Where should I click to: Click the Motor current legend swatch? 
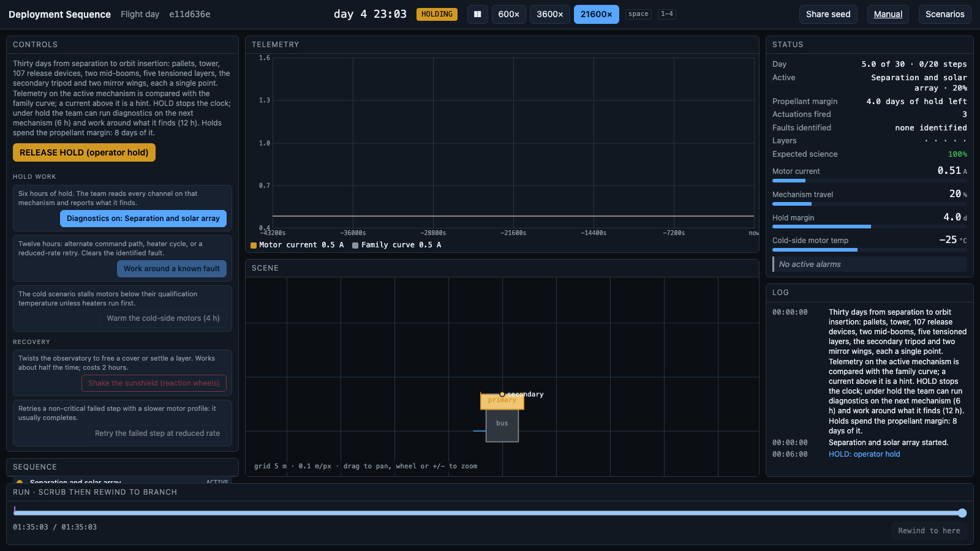coord(254,246)
